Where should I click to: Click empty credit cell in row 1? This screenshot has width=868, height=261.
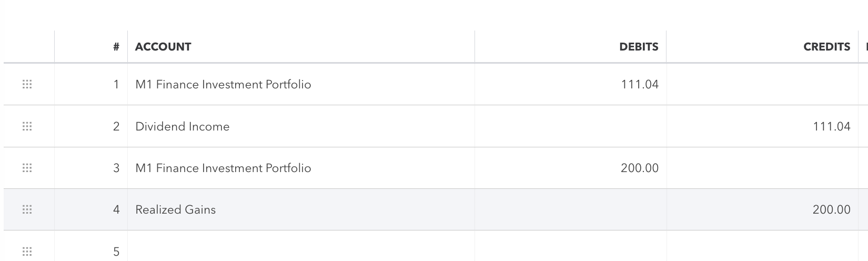coord(762,84)
